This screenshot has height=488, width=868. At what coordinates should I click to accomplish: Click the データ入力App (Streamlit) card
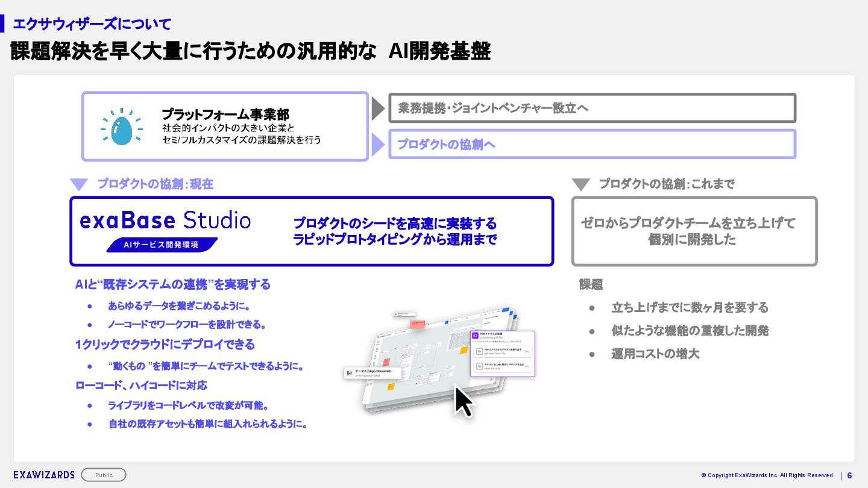click(x=373, y=374)
